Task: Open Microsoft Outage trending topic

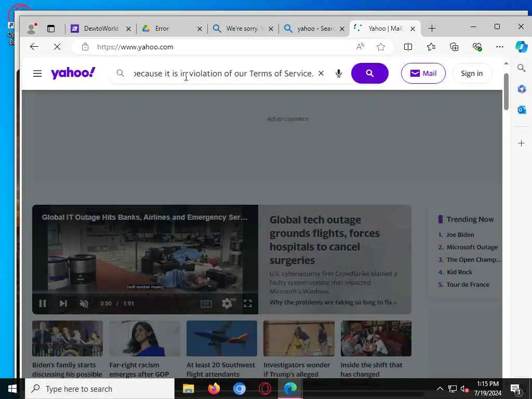Action: [x=472, y=247]
